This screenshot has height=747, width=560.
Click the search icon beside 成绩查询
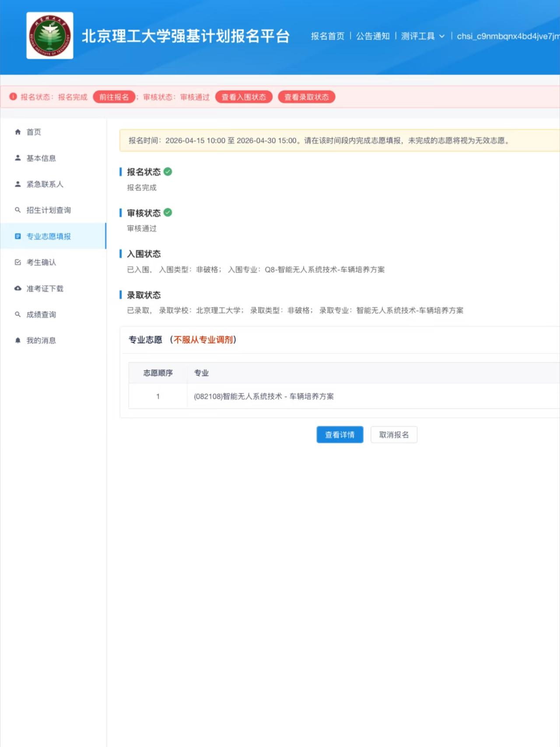click(x=18, y=314)
